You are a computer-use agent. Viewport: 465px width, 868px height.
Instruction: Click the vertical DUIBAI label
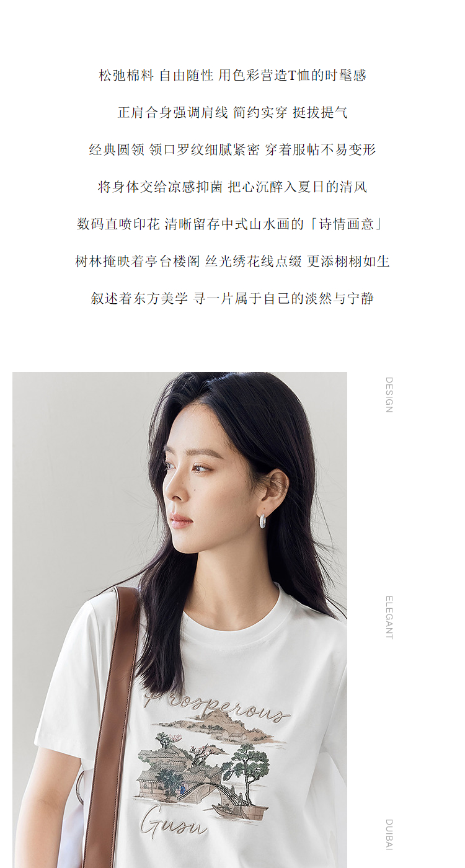coord(389,835)
